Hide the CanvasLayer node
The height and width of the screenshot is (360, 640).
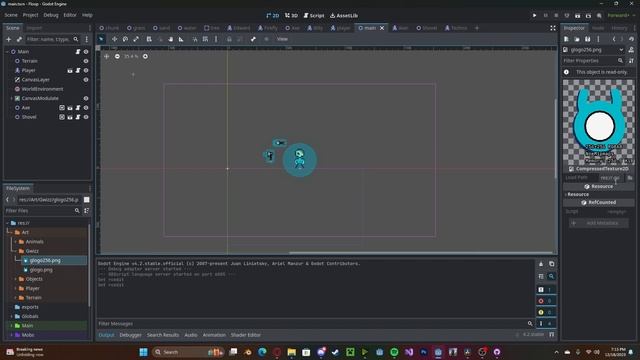[x=86, y=80]
